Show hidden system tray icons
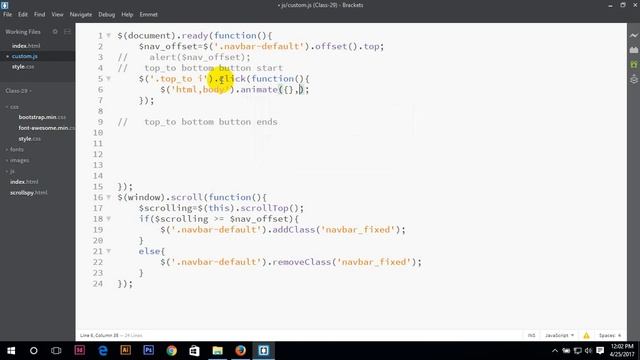This screenshot has height=360, width=640. (x=555, y=351)
